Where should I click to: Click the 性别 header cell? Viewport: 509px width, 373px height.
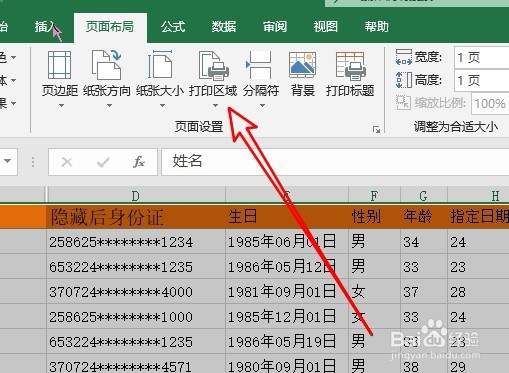click(374, 217)
